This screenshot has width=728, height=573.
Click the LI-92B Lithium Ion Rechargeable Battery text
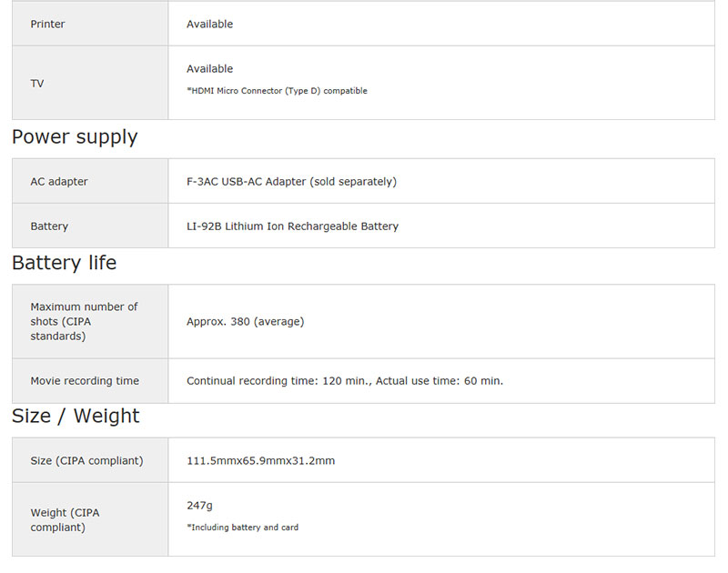(292, 226)
